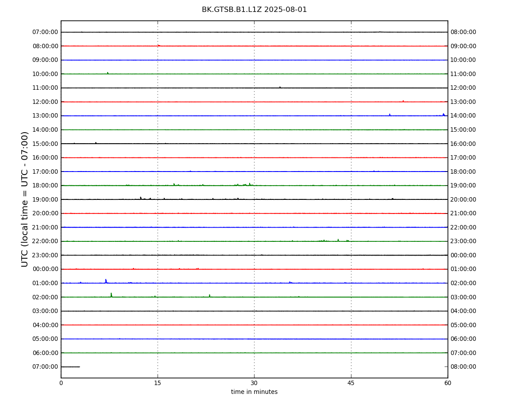This screenshot has height=420, width=509.
Task: Click left-axis UTC label 22:00:00
Action: click(45, 241)
